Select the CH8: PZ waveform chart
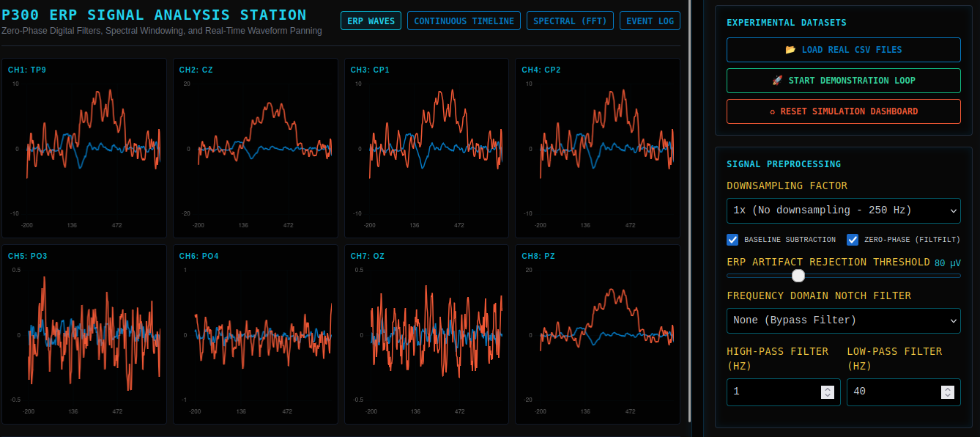 click(x=598, y=334)
